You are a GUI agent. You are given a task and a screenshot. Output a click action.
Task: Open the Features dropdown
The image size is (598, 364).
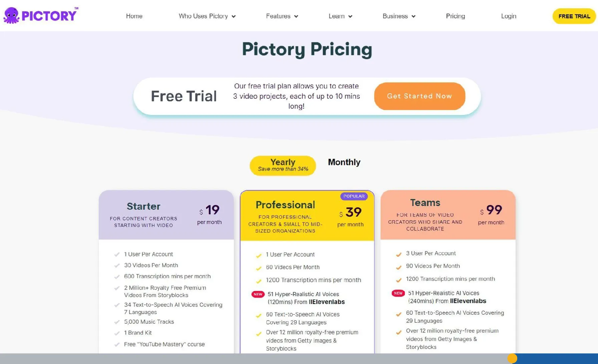[x=282, y=16]
